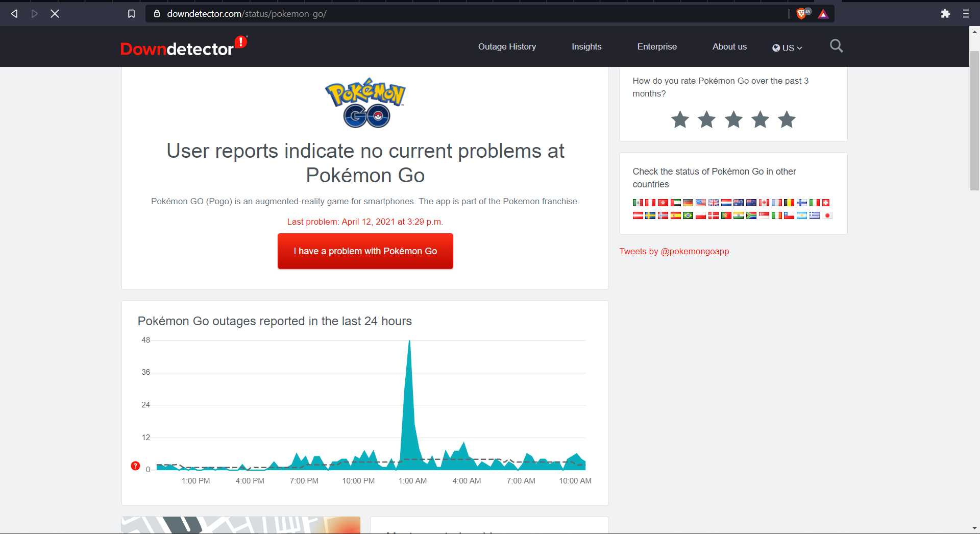Click the first rating star
980x534 pixels.
(x=680, y=119)
